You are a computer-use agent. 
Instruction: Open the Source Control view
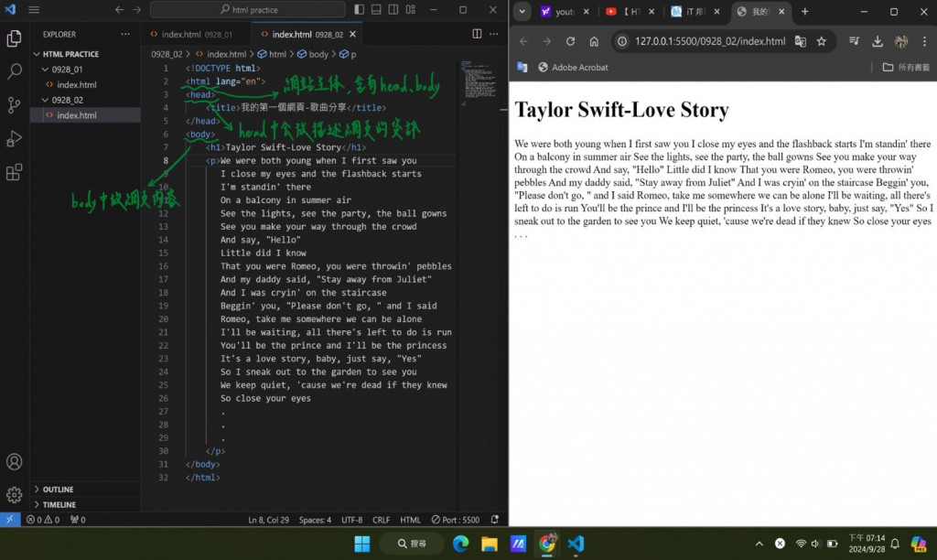pos(14,105)
